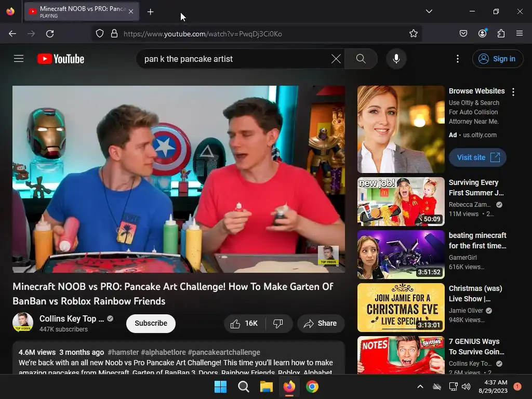Open Collins Key Top channel avatar
Image resolution: width=532 pixels, height=399 pixels.
tap(23, 322)
